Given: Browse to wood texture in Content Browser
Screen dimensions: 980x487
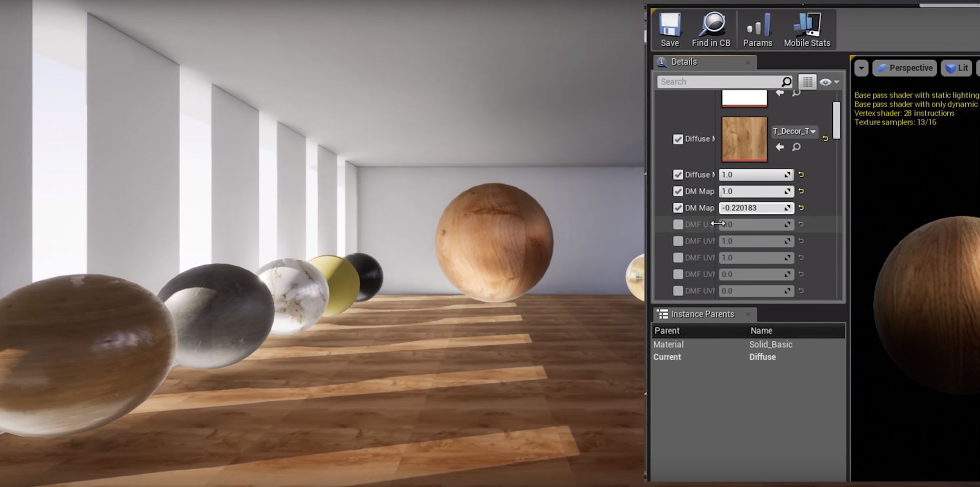Looking at the screenshot, I should coord(796,147).
